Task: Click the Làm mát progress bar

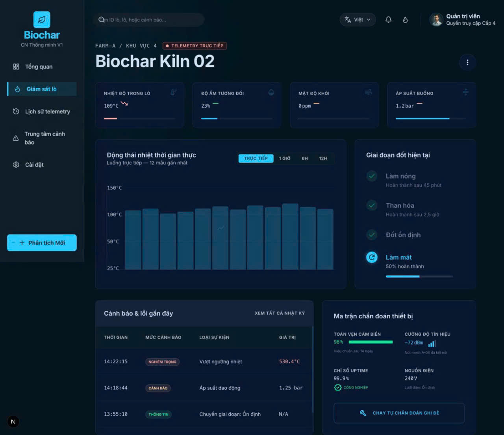Action: 419,277
